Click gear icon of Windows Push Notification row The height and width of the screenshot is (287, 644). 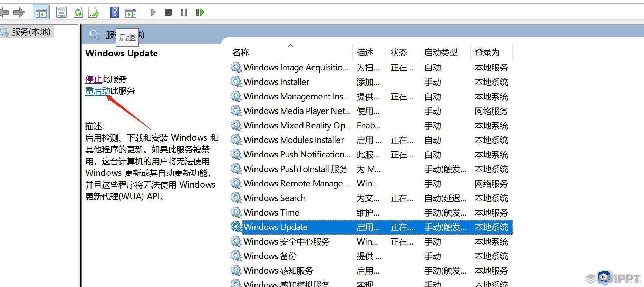236,154
